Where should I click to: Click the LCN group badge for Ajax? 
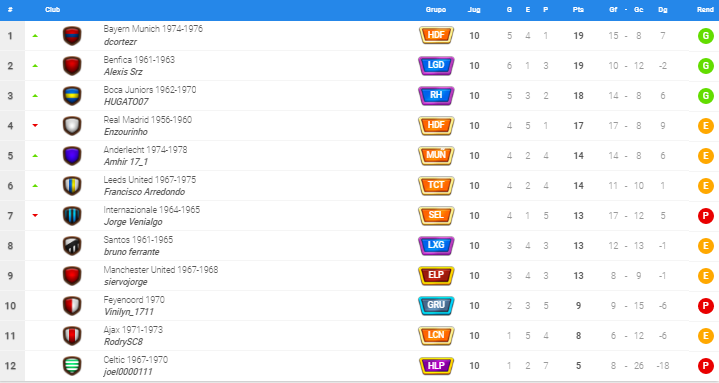pos(436,335)
